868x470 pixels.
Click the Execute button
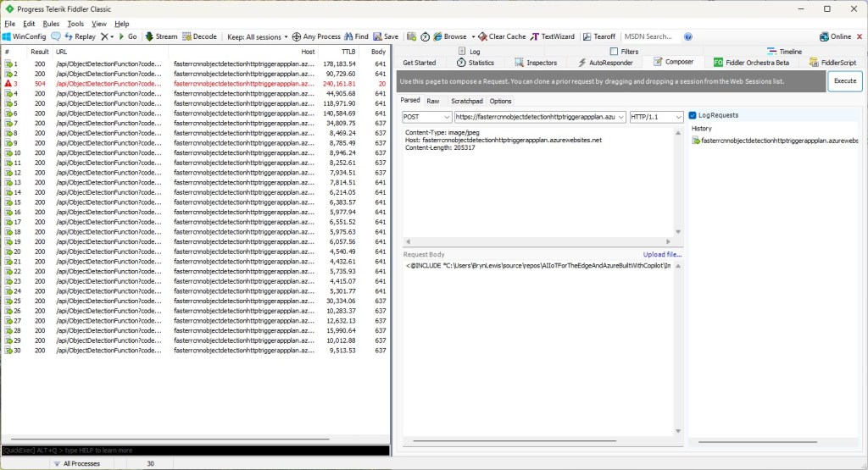point(844,80)
